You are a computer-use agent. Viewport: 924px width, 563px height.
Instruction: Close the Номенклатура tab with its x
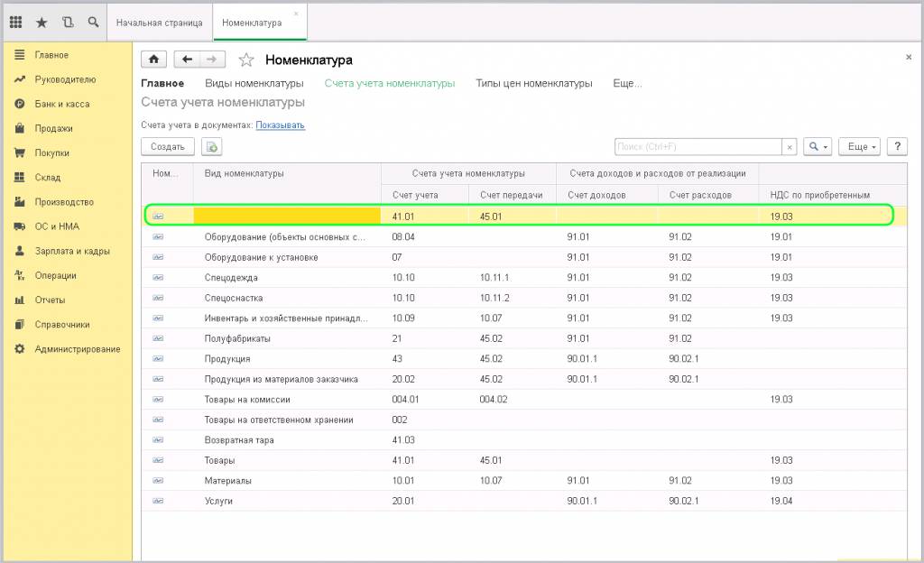[296, 14]
